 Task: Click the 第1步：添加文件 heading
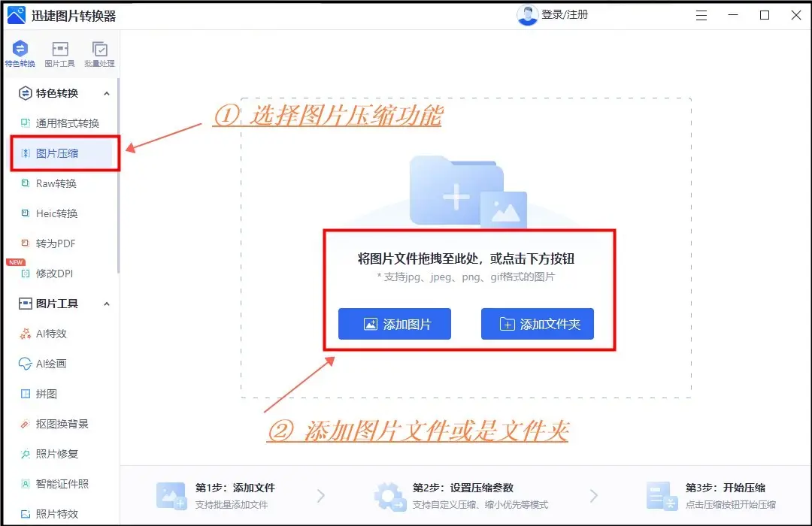[235, 488]
